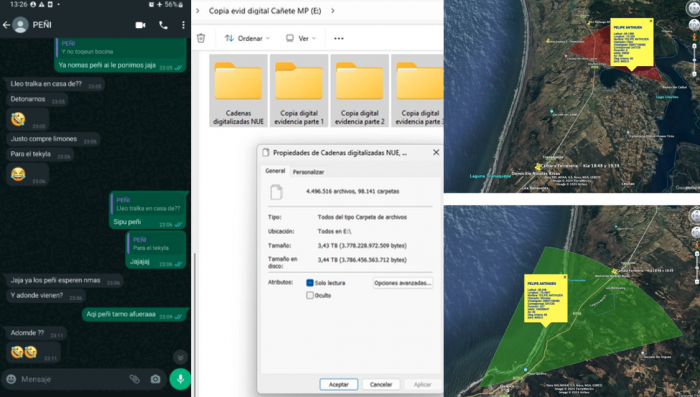Image resolution: width=700 pixels, height=397 pixels.
Task: Go back from the PEÑI chat
Action: click(x=6, y=25)
